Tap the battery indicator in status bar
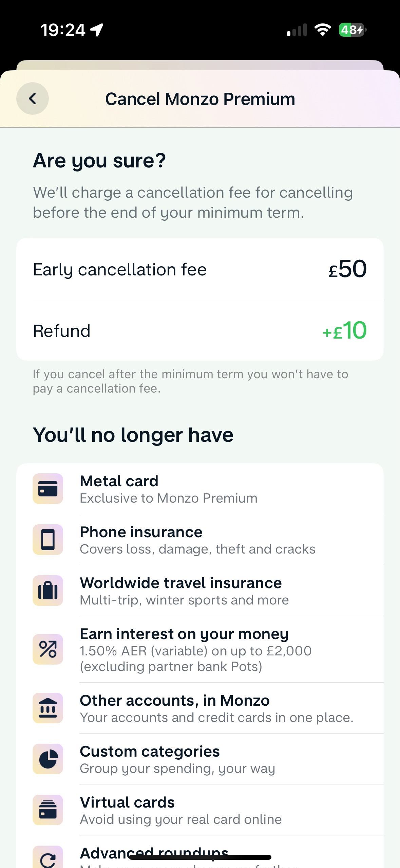 pyautogui.click(x=352, y=30)
